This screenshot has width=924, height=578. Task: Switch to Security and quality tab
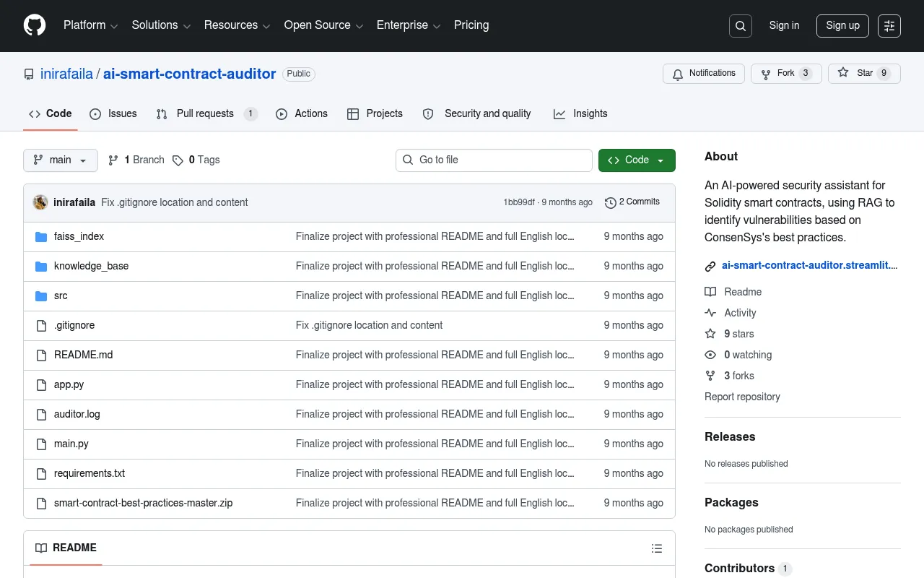pos(477,114)
